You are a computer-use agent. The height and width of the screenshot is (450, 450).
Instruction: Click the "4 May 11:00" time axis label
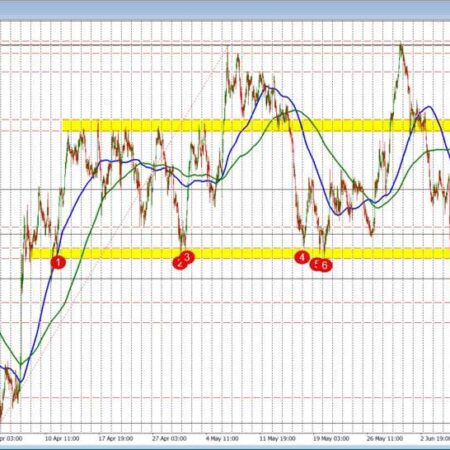click(222, 438)
